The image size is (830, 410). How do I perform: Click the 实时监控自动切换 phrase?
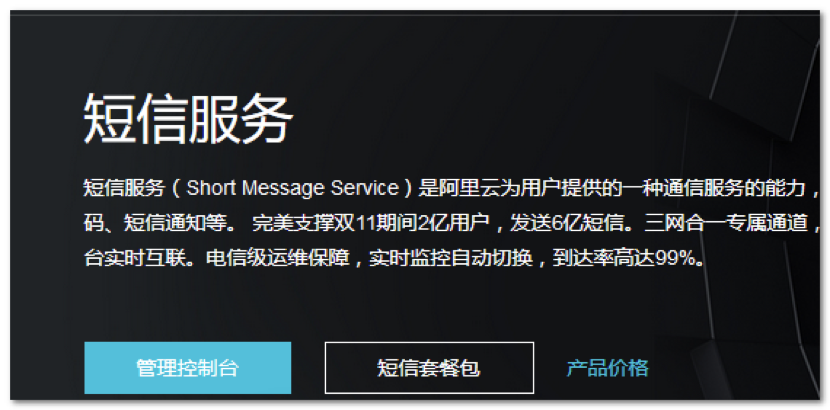(x=451, y=258)
